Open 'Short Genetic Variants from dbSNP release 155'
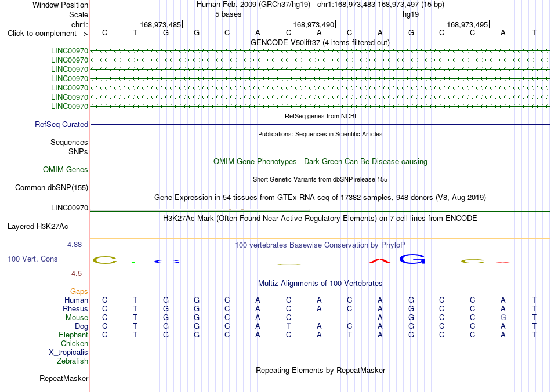The width and height of the screenshot is (551, 392). pyautogui.click(x=320, y=180)
